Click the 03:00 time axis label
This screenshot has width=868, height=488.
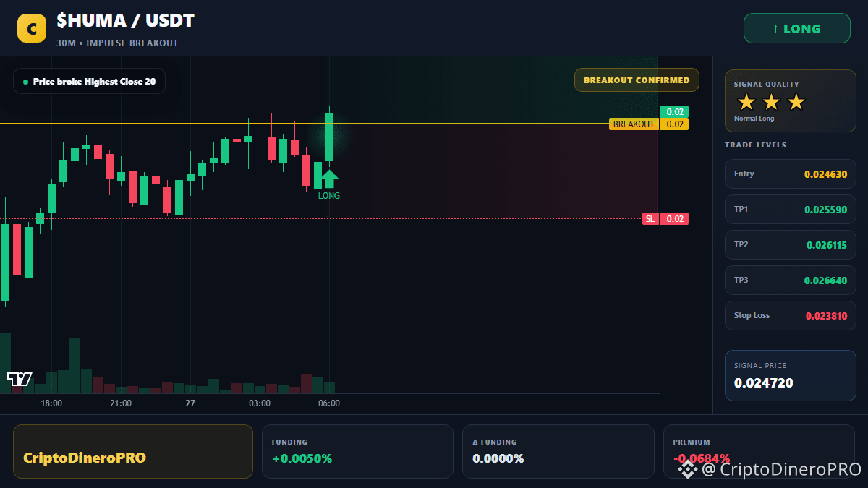(x=260, y=403)
